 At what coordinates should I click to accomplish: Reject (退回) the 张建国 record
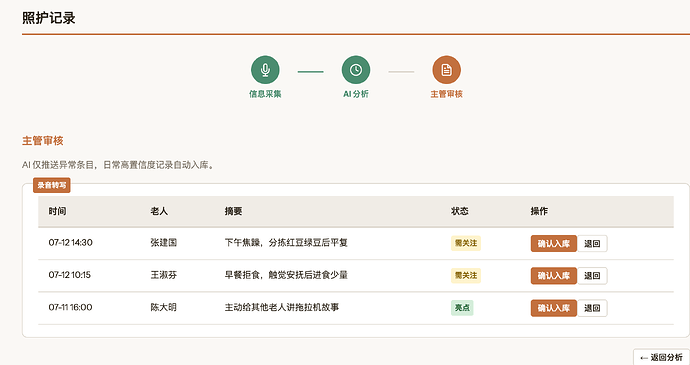[x=592, y=243]
